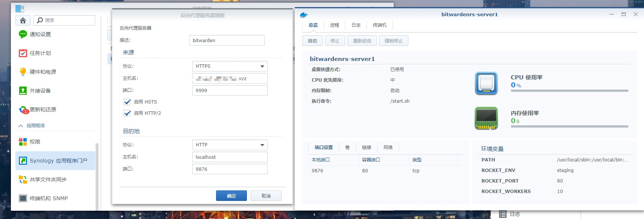Collapse the Applications section in sidebar

click(21, 126)
